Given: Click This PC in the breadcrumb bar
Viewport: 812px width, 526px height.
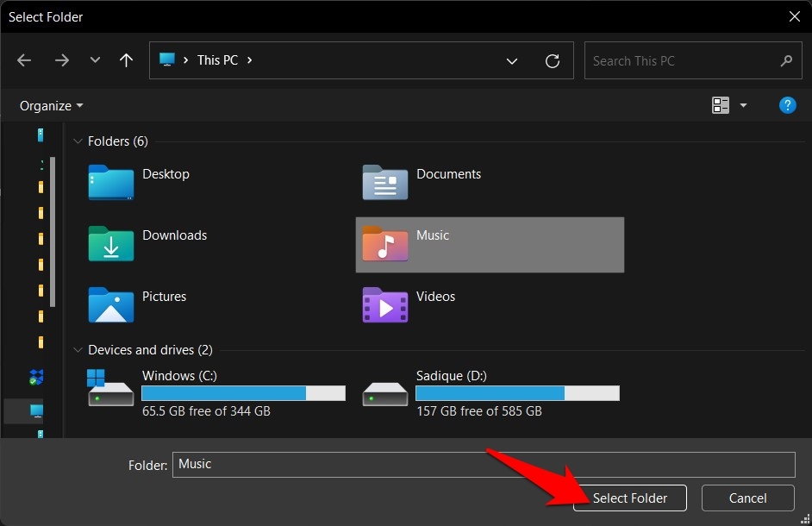Looking at the screenshot, I should (217, 60).
